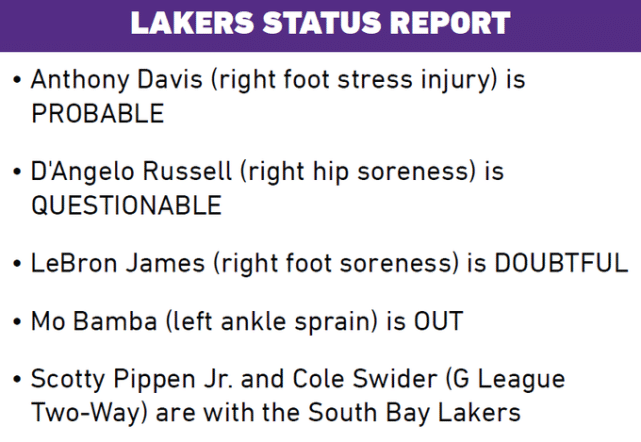Select LeBron James' name
641x442 pixels.
click(x=118, y=263)
